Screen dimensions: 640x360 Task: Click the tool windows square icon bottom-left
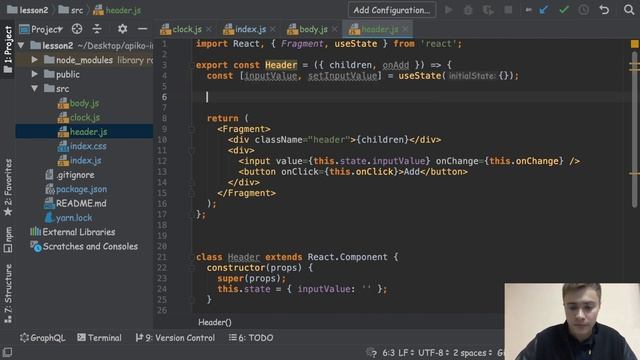(7, 352)
